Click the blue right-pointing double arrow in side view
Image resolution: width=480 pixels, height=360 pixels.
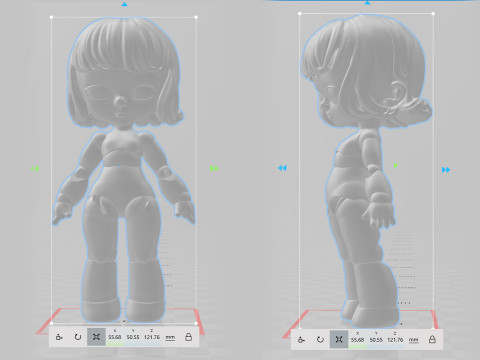446,170
